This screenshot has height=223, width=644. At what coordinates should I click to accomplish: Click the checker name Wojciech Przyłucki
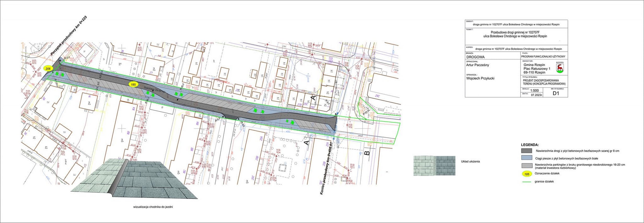pyautogui.click(x=480, y=78)
